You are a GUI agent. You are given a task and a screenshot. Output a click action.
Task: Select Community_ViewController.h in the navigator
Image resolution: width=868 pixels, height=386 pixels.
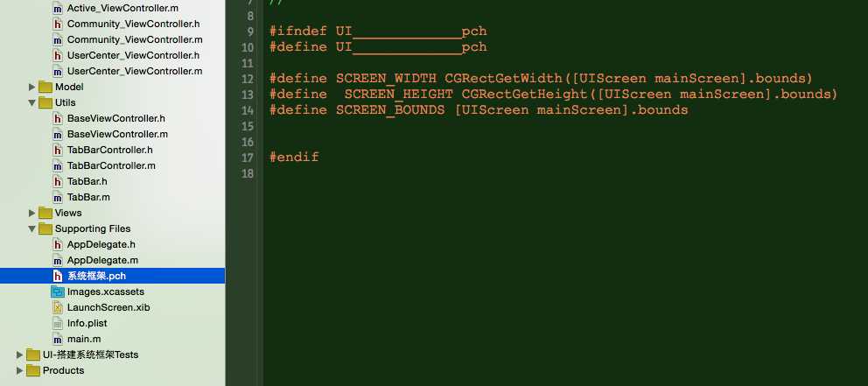133,24
